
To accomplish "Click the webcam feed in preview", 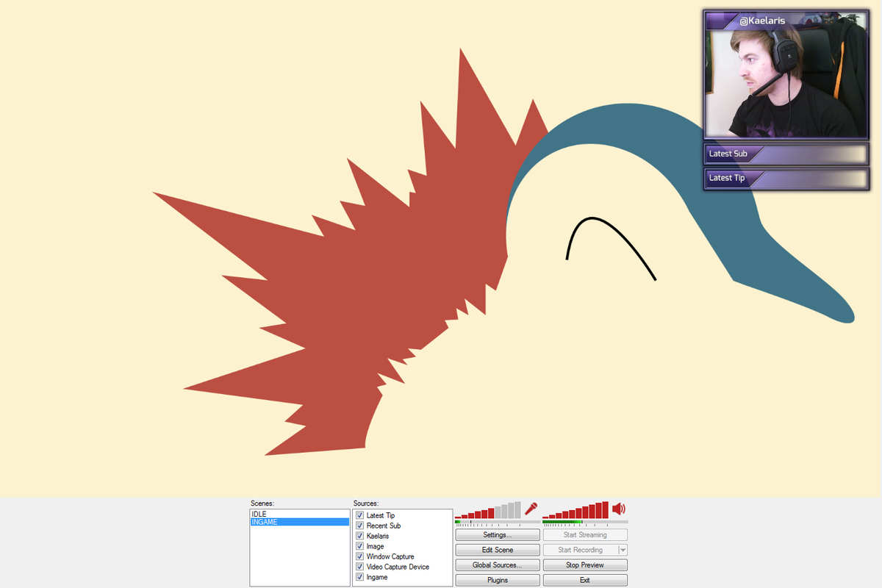I will click(x=786, y=82).
